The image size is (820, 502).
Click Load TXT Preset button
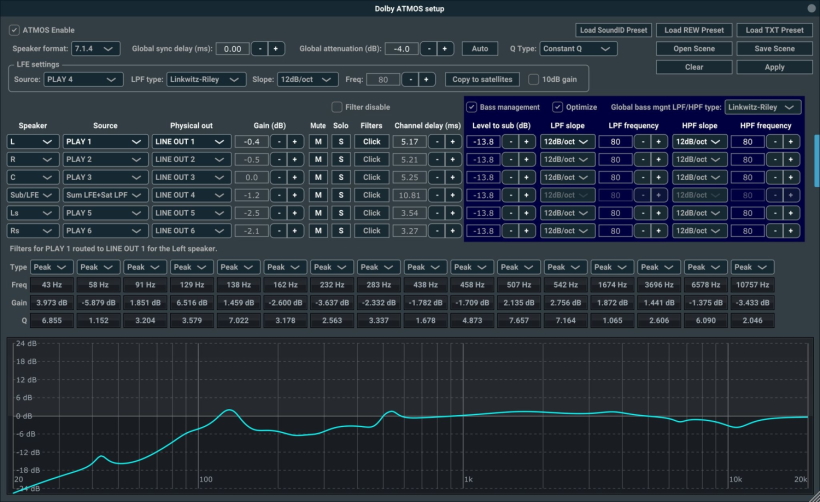(x=775, y=30)
